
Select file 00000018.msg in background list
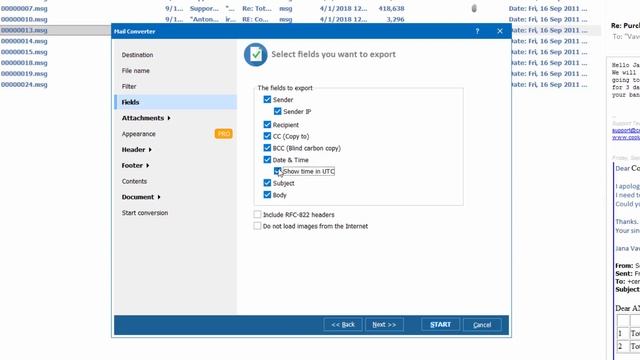pos(24,63)
